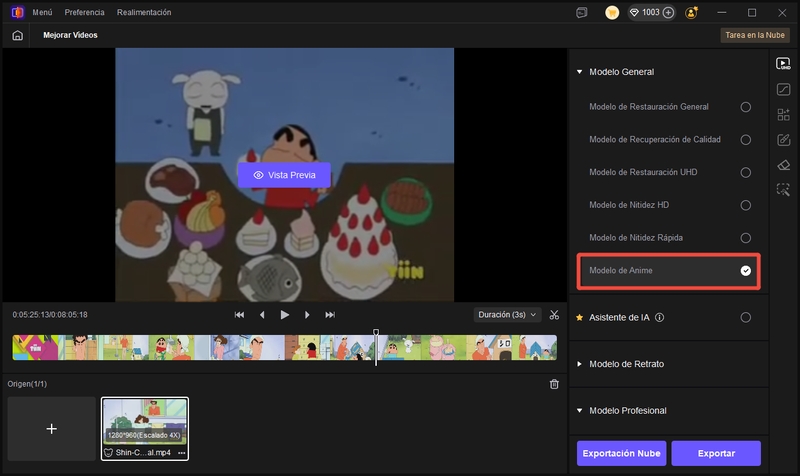Viewport: 800px width, 476px height.
Task: Click the 1003 credits counter
Action: coord(651,13)
